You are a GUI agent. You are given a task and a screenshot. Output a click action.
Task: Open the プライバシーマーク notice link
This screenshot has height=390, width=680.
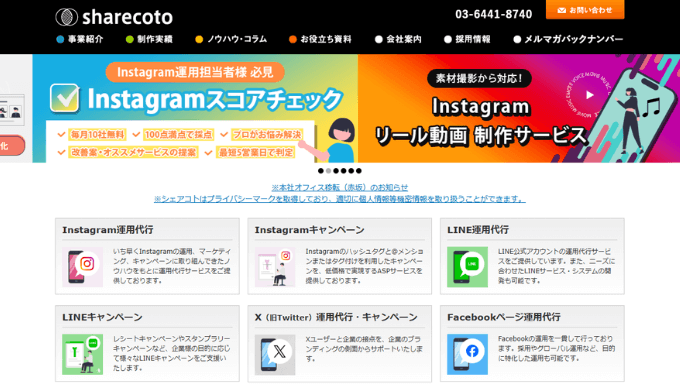(x=340, y=199)
